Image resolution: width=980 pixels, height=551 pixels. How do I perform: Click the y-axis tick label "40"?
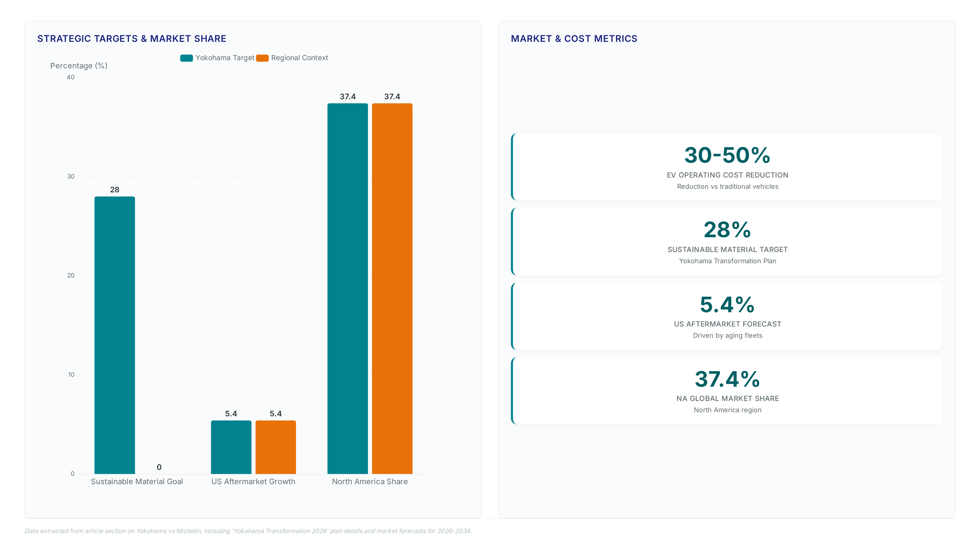71,78
